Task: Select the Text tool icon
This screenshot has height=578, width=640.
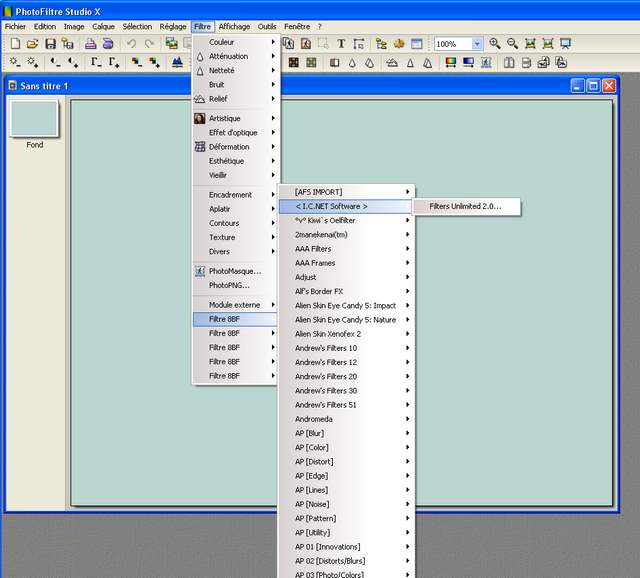Action: (341, 44)
